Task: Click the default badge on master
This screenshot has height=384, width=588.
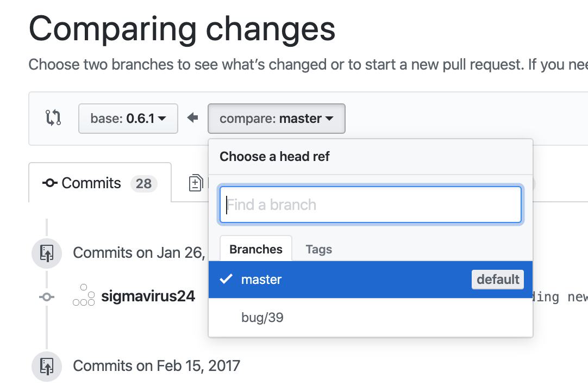Action: pos(497,279)
